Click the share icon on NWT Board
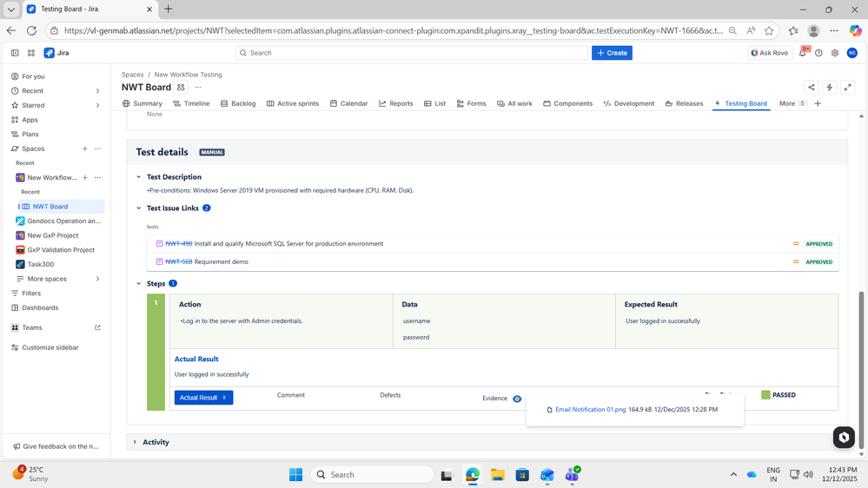Viewport: 868px width, 488px height. pyautogui.click(x=811, y=87)
